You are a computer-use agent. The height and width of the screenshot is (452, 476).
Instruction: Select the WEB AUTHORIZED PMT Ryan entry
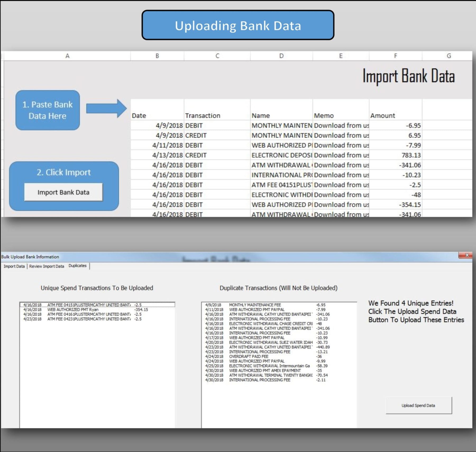(85, 310)
